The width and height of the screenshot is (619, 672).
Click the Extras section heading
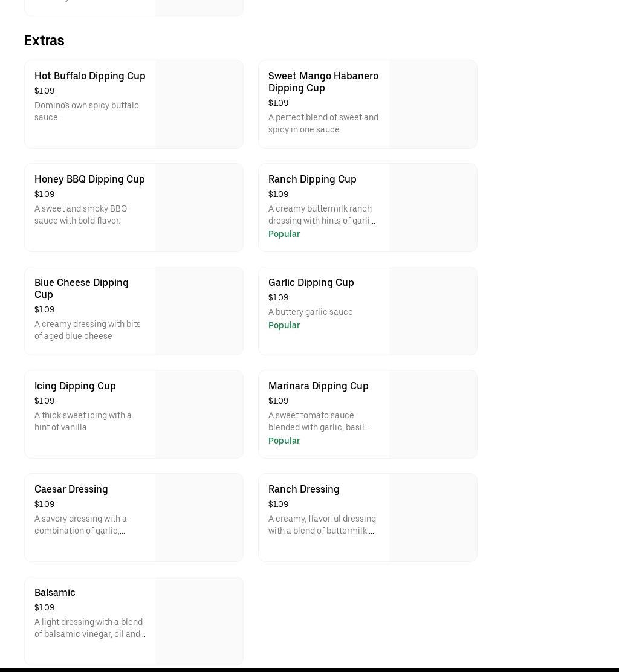44,40
